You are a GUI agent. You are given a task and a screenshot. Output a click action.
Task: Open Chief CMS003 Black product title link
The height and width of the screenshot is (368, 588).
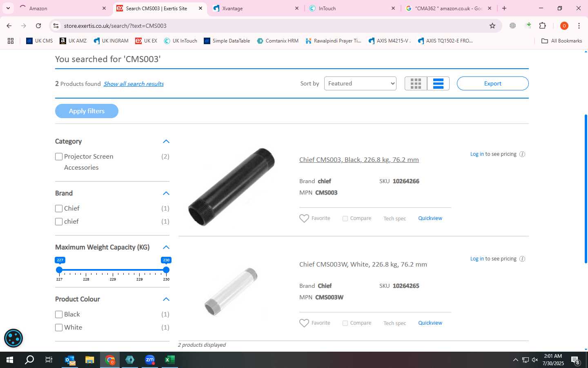tap(359, 160)
